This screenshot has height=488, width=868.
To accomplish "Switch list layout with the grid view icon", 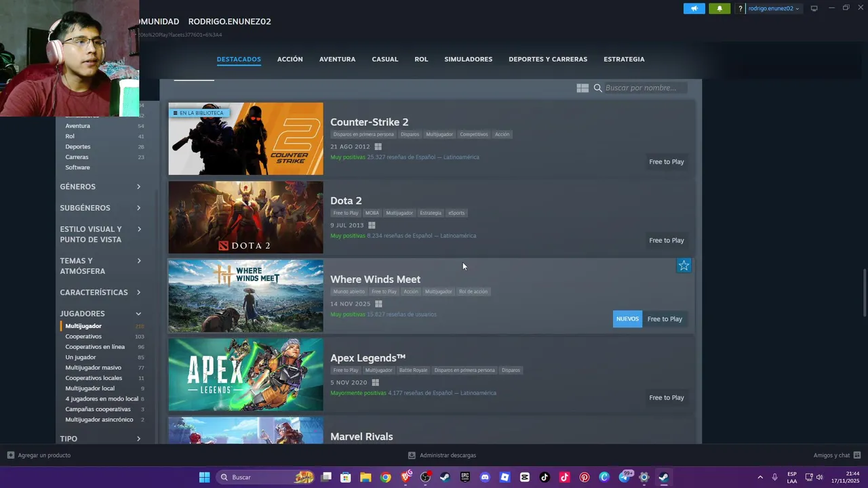I will (x=583, y=88).
